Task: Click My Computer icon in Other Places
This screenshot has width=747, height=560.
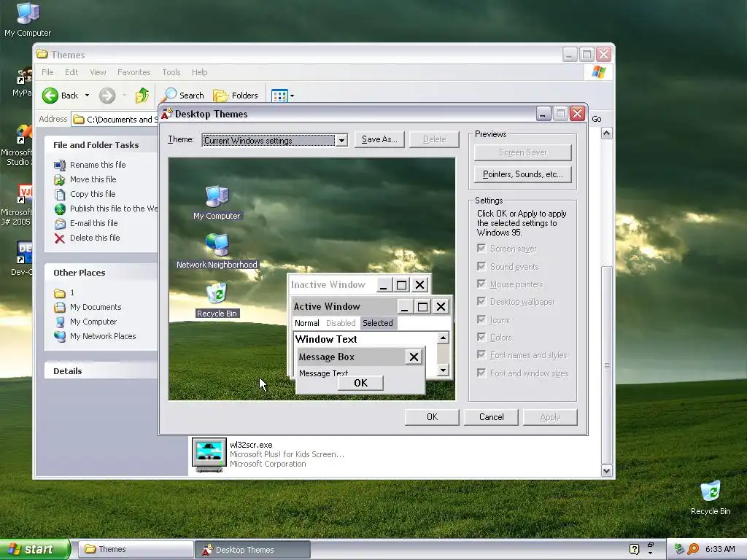Action: point(60,322)
